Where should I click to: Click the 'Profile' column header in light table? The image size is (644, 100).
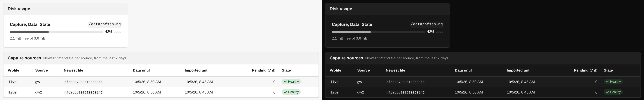pyautogui.click(x=13, y=70)
